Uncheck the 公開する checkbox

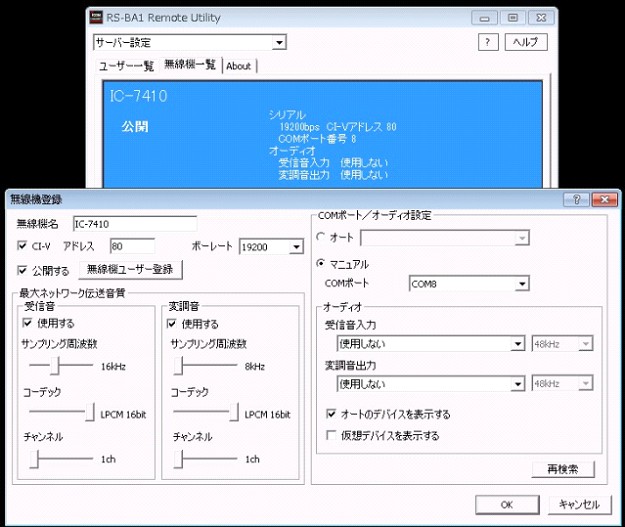pos(22,270)
